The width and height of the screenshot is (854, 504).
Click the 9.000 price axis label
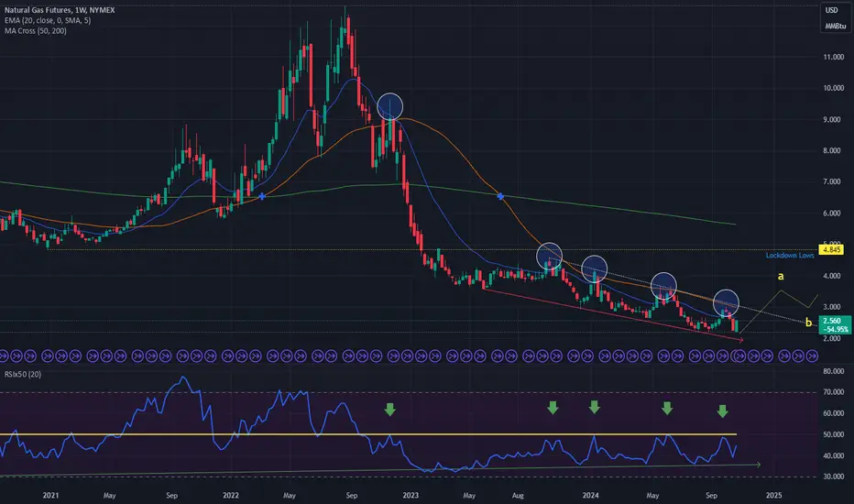pos(833,120)
